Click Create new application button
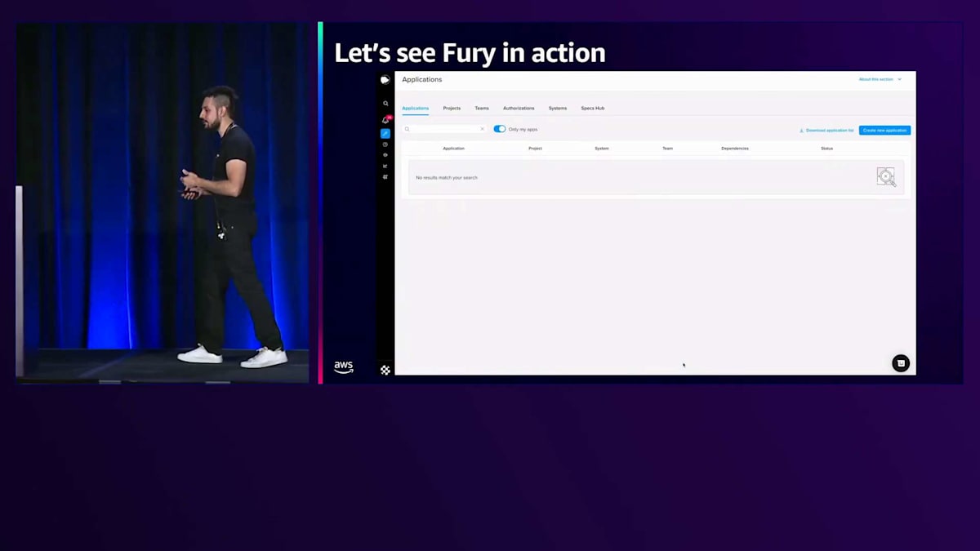 tap(884, 130)
